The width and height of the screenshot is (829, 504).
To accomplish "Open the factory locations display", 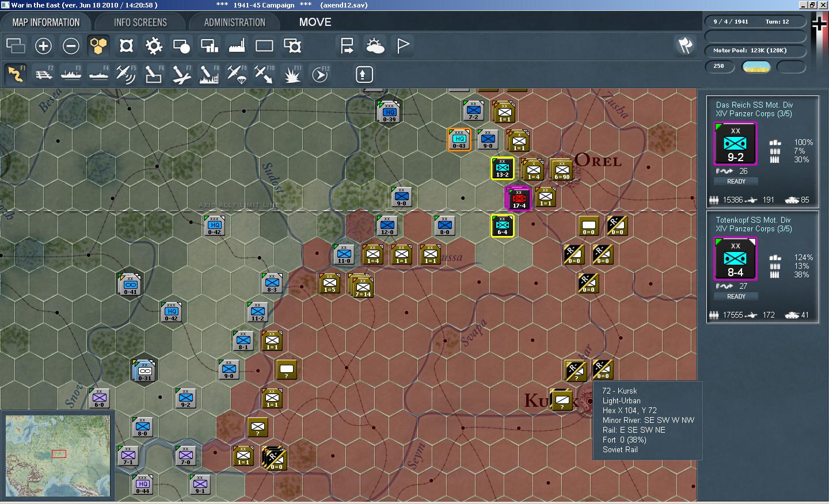I will 237,45.
